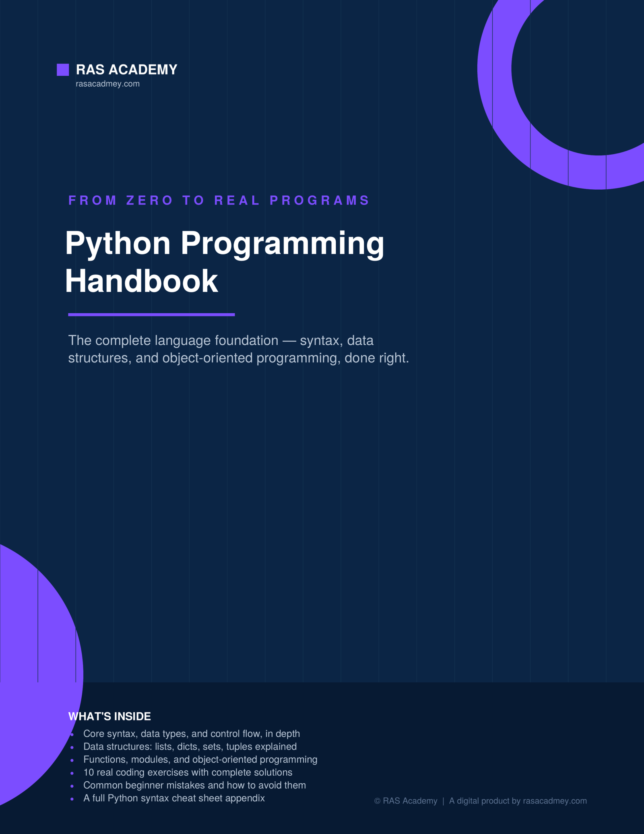644x834 pixels.
Task: Select the 'WHAT'S INSIDE' heading
Action: [x=109, y=716]
